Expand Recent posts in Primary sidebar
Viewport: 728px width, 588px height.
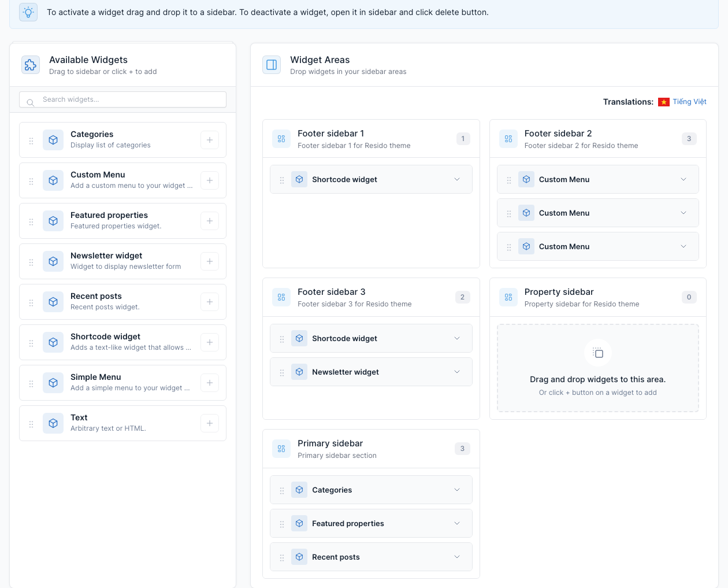pyautogui.click(x=457, y=557)
